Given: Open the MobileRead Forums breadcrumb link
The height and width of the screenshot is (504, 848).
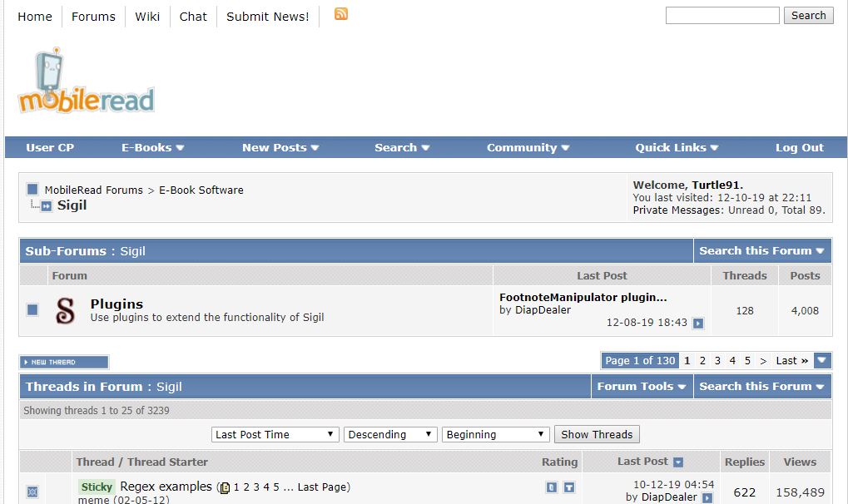Looking at the screenshot, I should [93, 190].
